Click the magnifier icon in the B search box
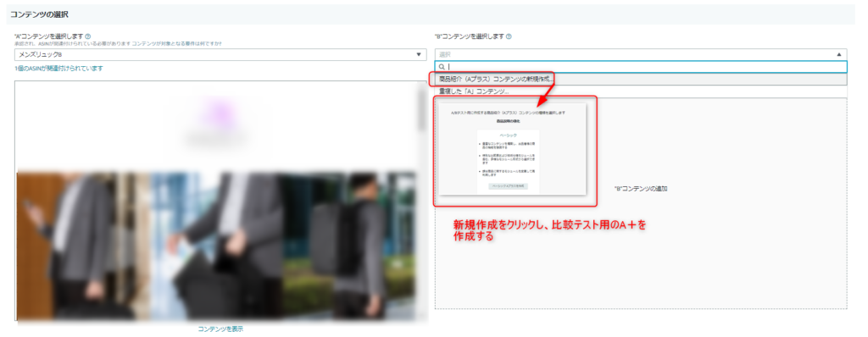Viewport: 868px width, 337px height. (x=442, y=67)
